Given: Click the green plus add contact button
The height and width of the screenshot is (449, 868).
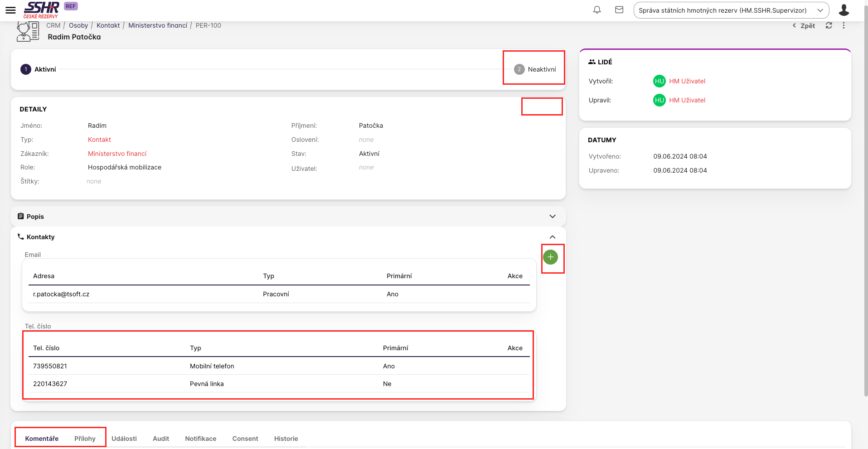Looking at the screenshot, I should point(550,257).
